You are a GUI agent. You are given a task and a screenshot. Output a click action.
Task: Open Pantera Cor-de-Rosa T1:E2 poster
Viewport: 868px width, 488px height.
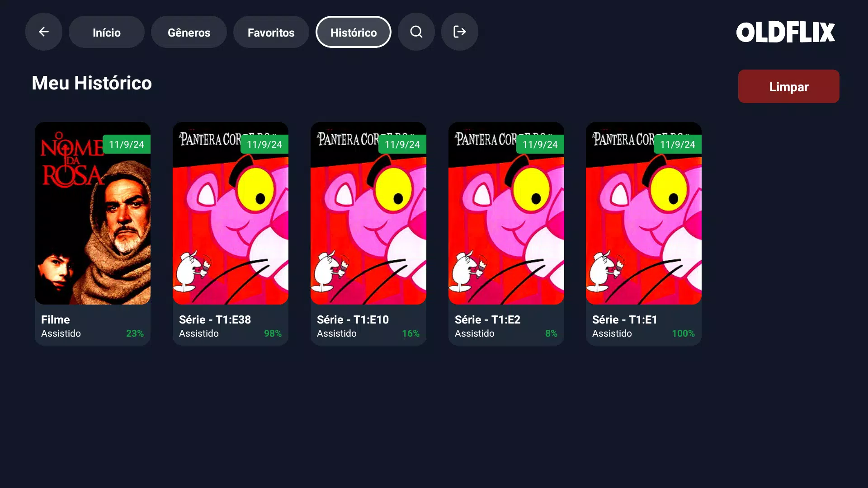click(506, 213)
